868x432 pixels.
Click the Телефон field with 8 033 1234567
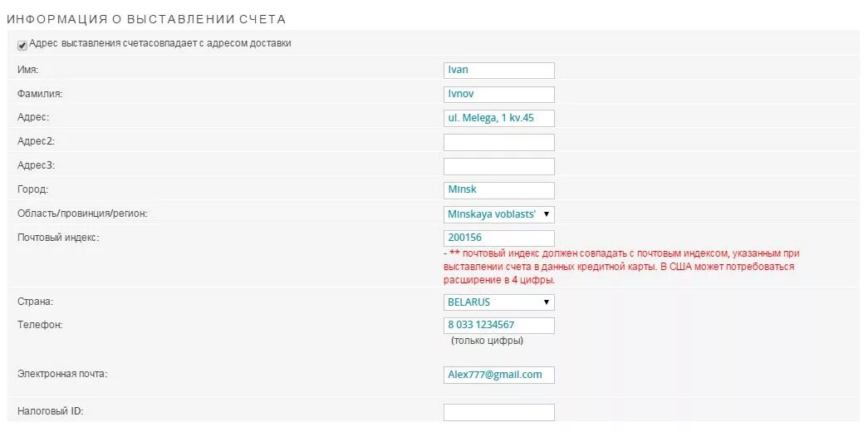tap(498, 326)
